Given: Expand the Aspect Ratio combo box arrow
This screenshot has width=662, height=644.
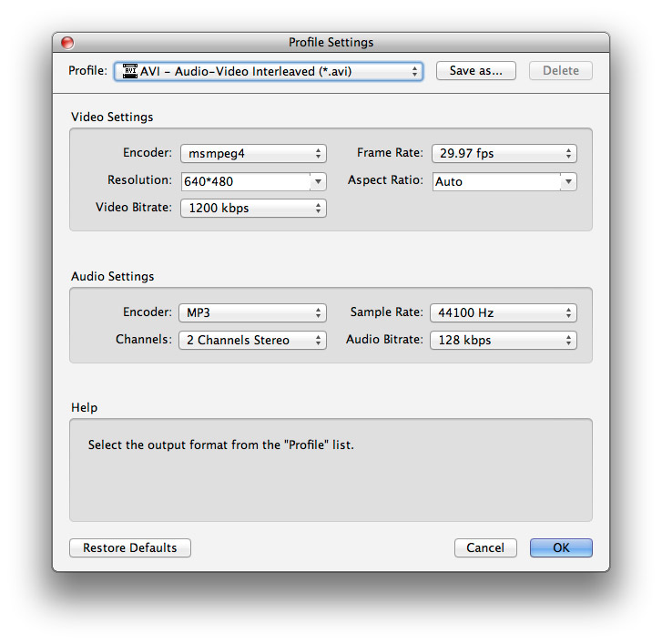Looking at the screenshot, I should point(568,181).
